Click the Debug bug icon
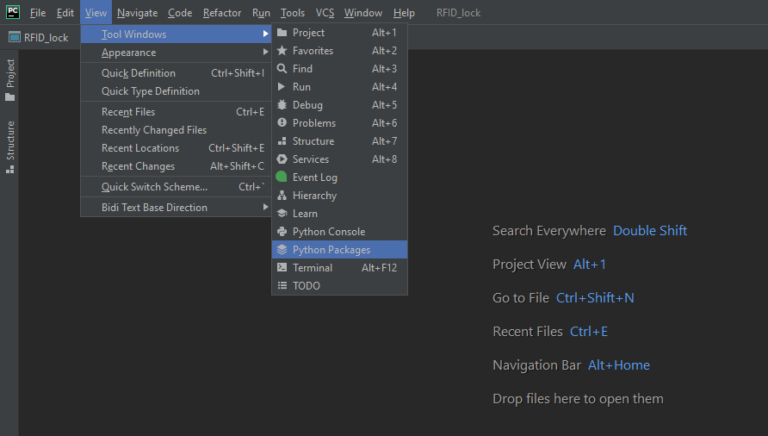This screenshot has width=768, height=436. click(282, 105)
